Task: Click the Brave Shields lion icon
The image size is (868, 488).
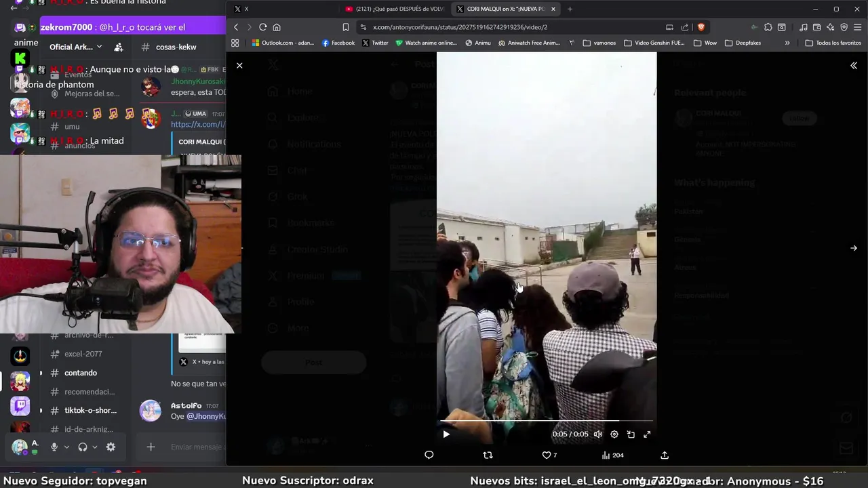Action: [x=701, y=27]
